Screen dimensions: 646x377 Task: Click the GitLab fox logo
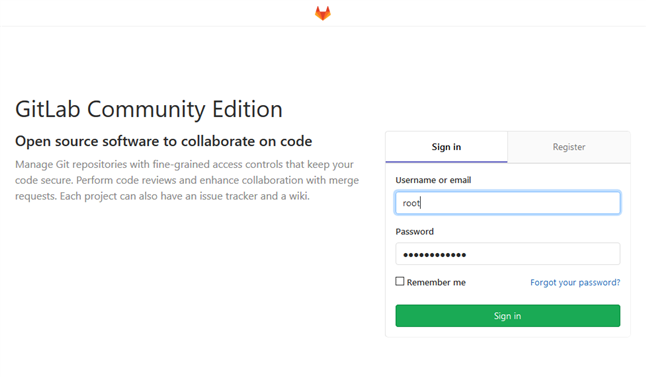323,13
